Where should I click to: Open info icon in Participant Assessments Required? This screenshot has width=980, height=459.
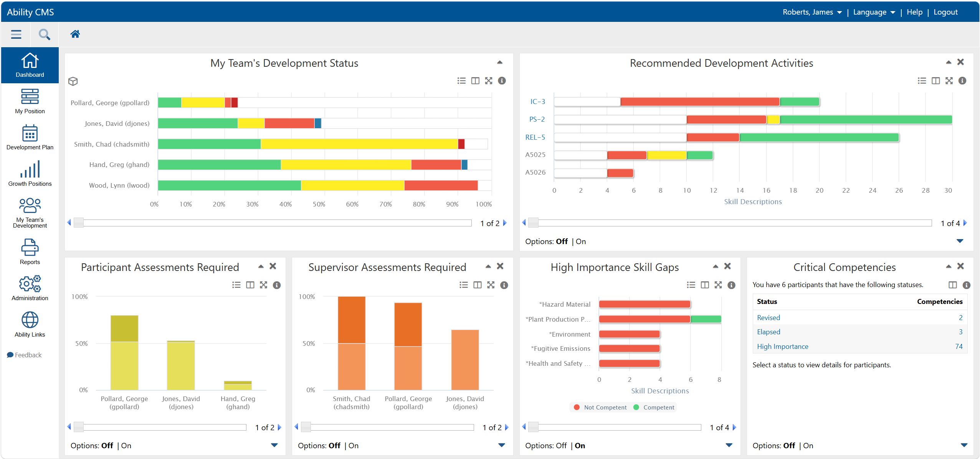277,285
